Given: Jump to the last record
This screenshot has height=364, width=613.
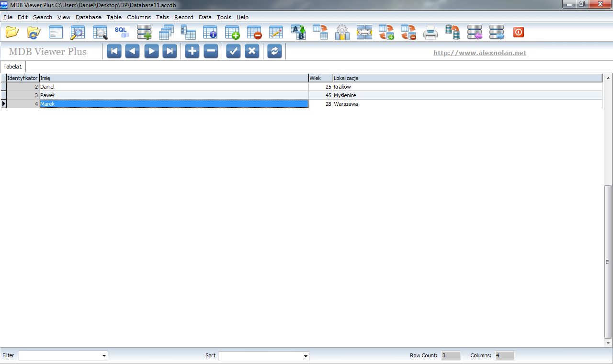Looking at the screenshot, I should (x=170, y=51).
